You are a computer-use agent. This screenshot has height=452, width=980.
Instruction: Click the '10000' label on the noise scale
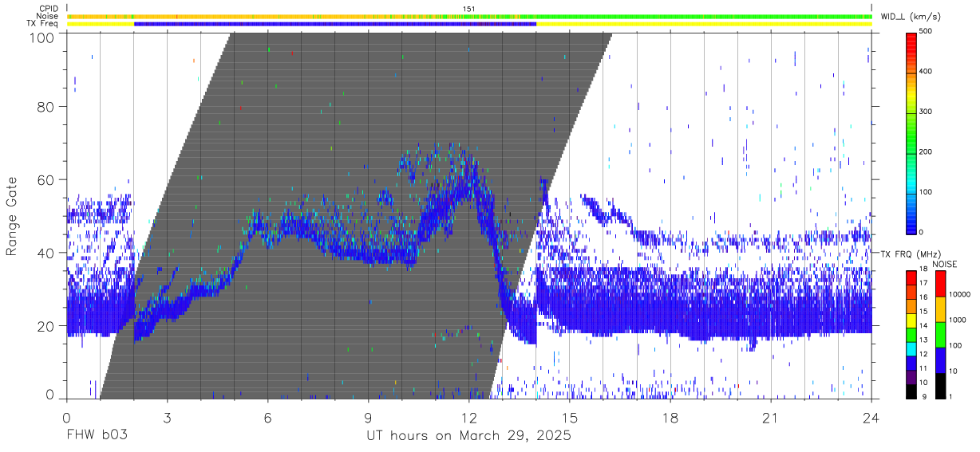(959, 294)
